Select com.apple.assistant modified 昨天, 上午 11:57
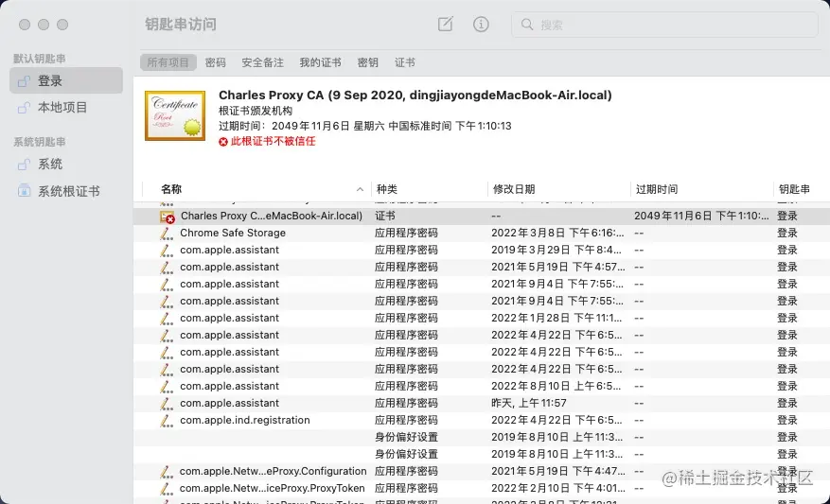 point(481,403)
